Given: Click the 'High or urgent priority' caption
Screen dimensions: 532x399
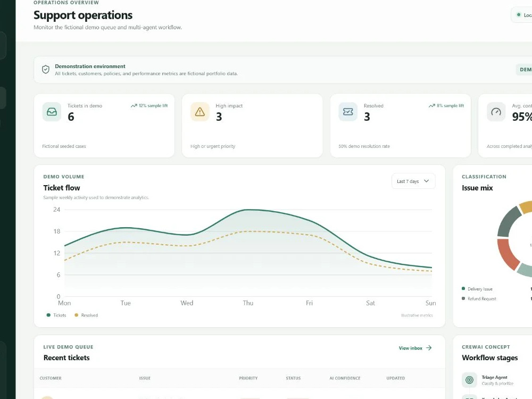Looking at the screenshot, I should (213, 146).
